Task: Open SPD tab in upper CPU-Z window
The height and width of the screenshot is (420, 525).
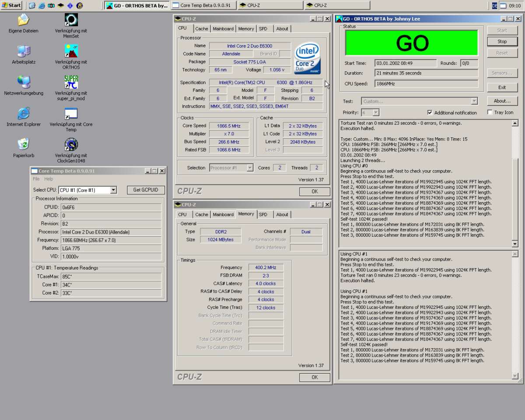Action: [263, 28]
